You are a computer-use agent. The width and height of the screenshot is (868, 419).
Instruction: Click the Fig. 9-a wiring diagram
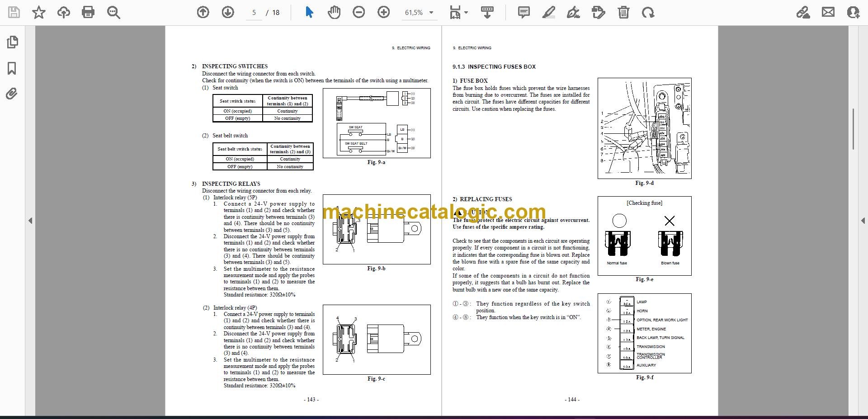[x=377, y=123]
